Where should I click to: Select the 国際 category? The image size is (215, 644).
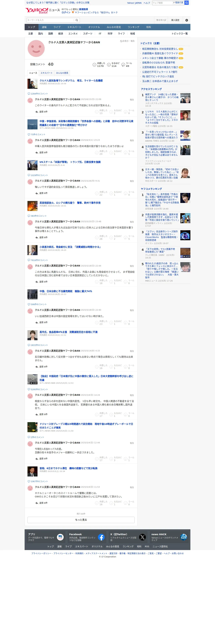pos(51,34)
